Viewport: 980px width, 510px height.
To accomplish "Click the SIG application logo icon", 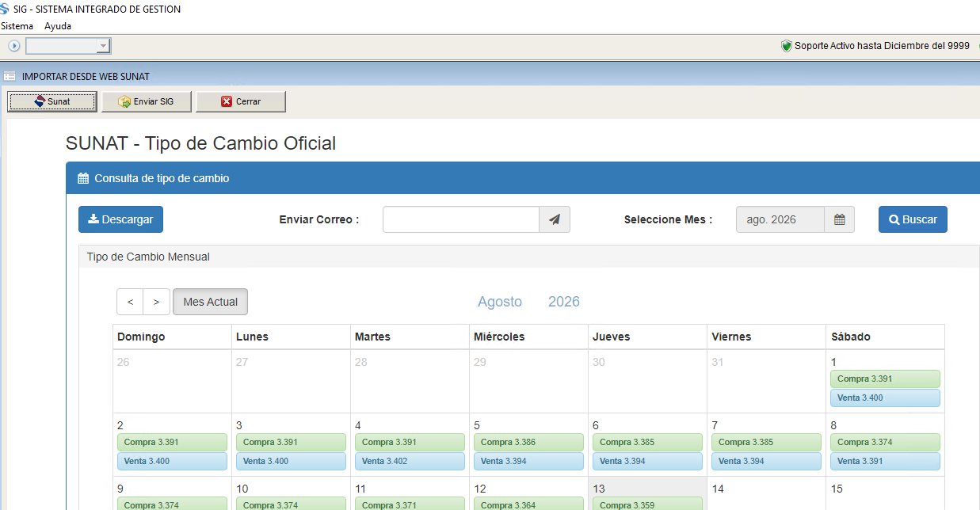I will click(6, 10).
